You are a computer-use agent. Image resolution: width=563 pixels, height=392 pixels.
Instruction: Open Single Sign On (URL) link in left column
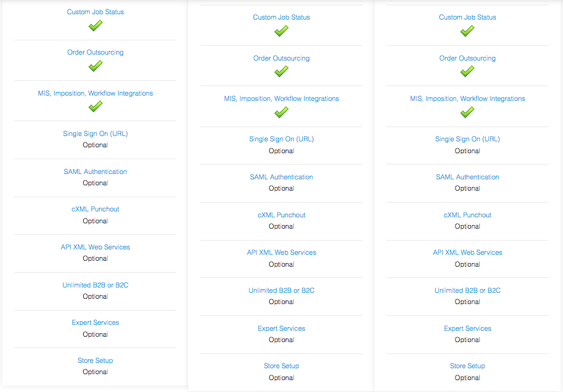tap(96, 134)
